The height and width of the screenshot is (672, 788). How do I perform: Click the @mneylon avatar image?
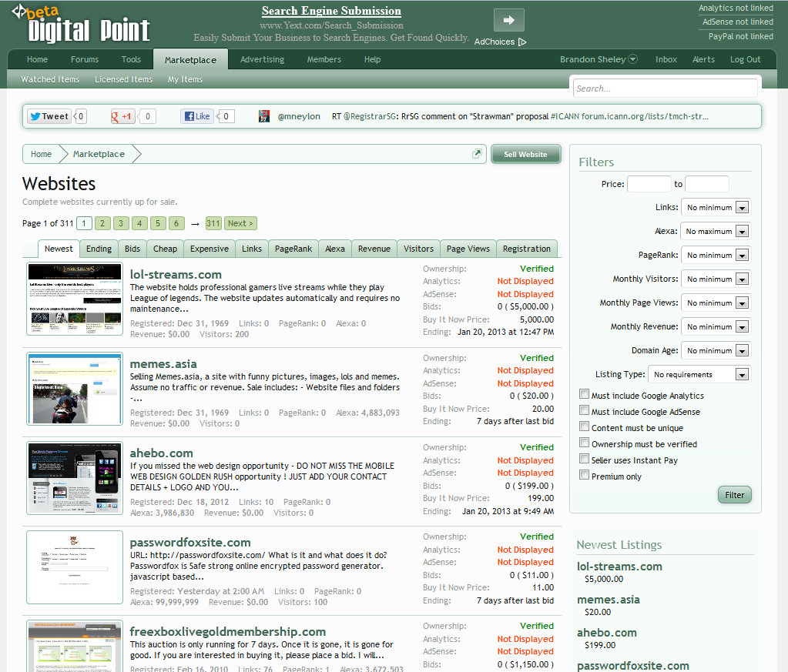point(264,116)
